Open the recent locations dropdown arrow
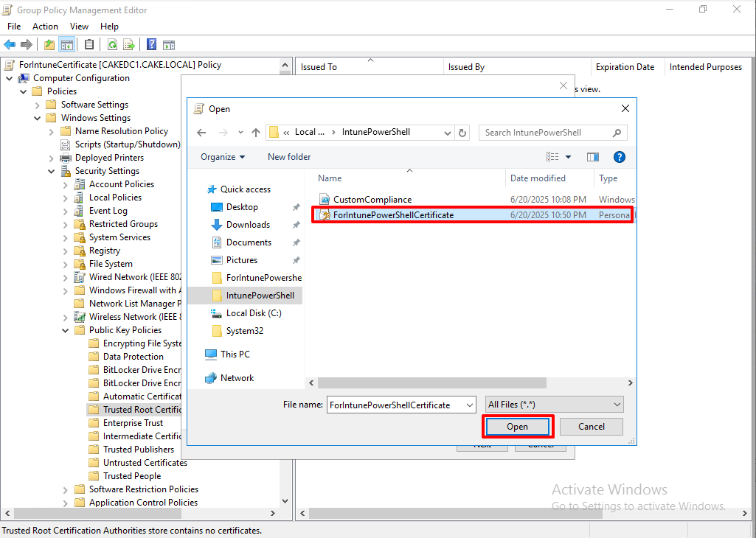 click(x=240, y=133)
